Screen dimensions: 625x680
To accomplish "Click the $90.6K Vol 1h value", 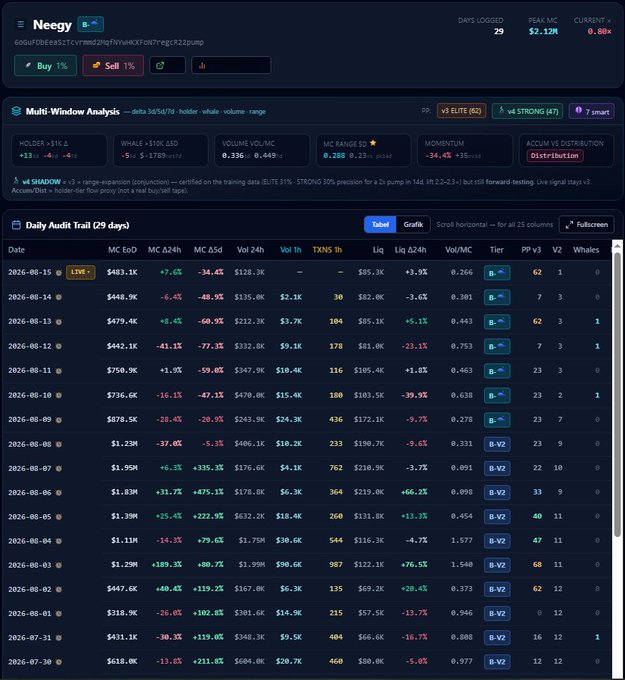I will [288, 565].
